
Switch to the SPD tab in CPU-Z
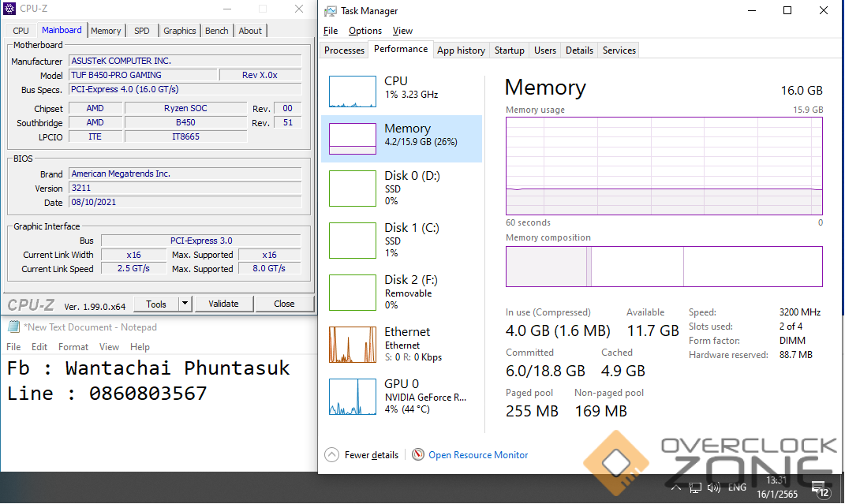tap(141, 31)
